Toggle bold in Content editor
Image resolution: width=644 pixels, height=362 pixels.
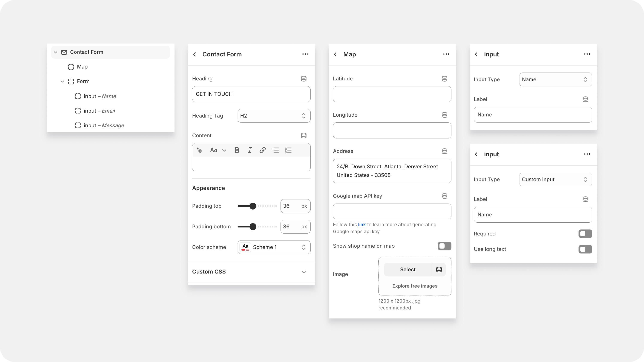(x=237, y=150)
